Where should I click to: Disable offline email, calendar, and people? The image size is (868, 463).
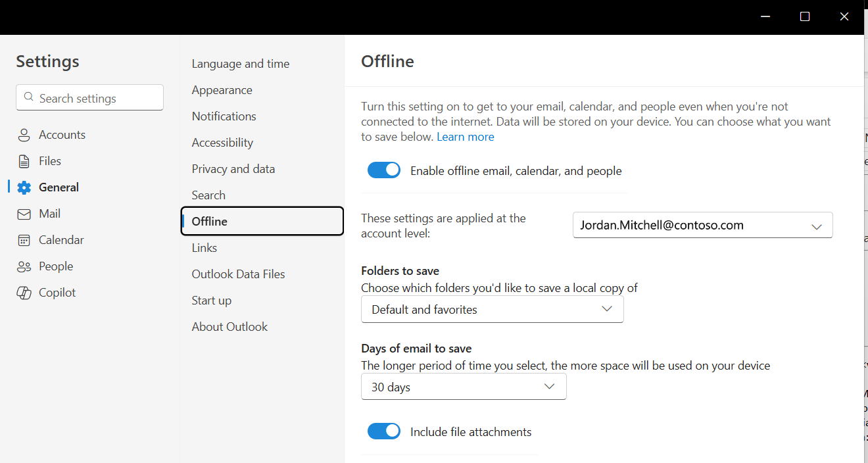[x=384, y=170]
